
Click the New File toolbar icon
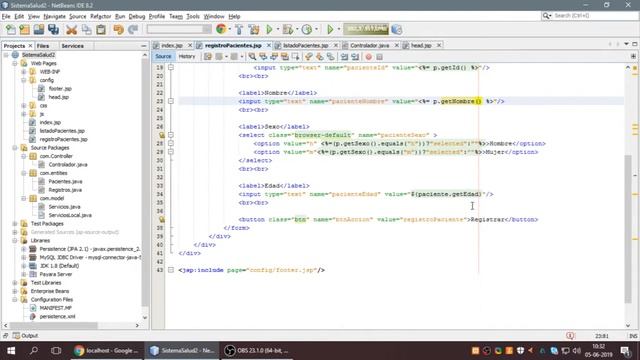pyautogui.click(x=11, y=29)
